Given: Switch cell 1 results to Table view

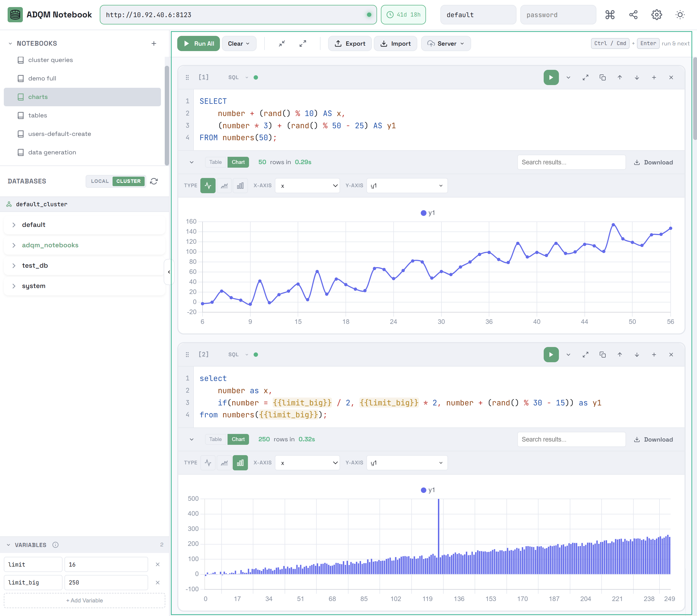Looking at the screenshot, I should (x=215, y=162).
